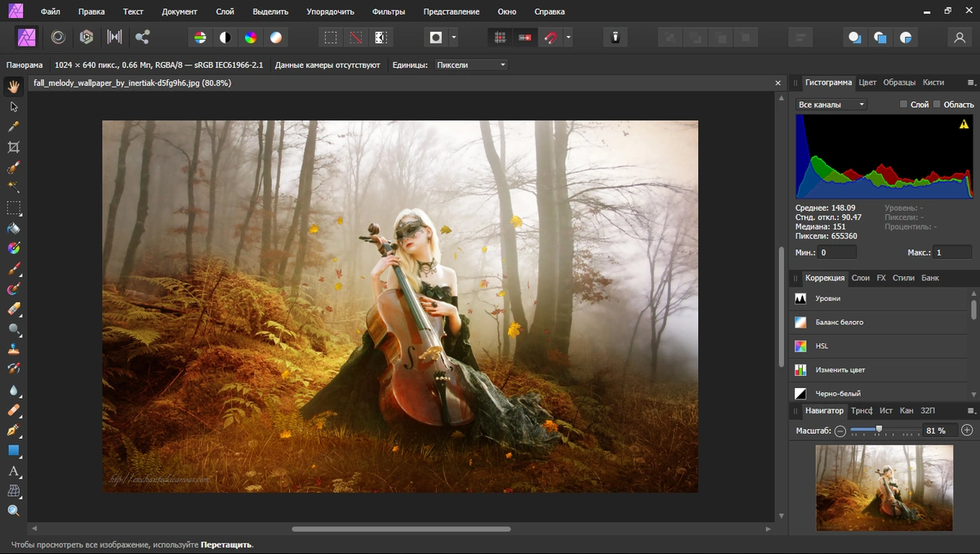
Task: Open the Фильтры menu
Action: point(388,12)
